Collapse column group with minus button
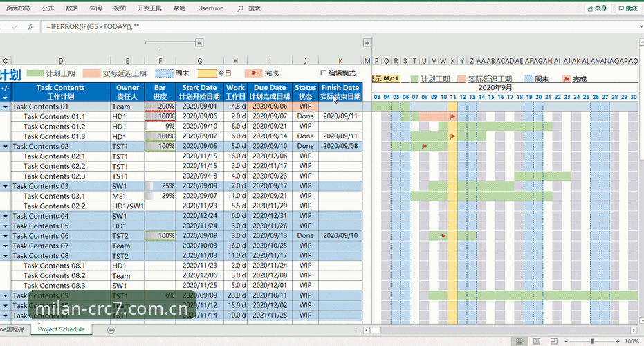 199,42
